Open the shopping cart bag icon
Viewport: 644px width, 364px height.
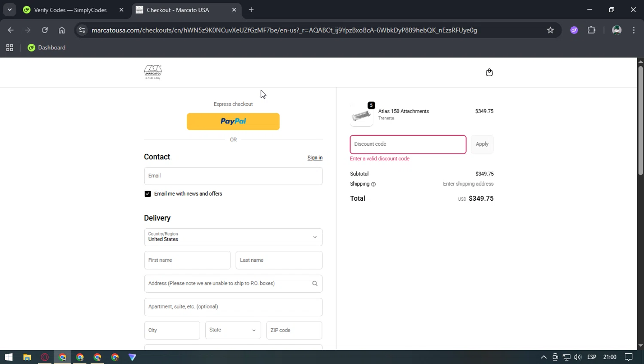click(489, 72)
